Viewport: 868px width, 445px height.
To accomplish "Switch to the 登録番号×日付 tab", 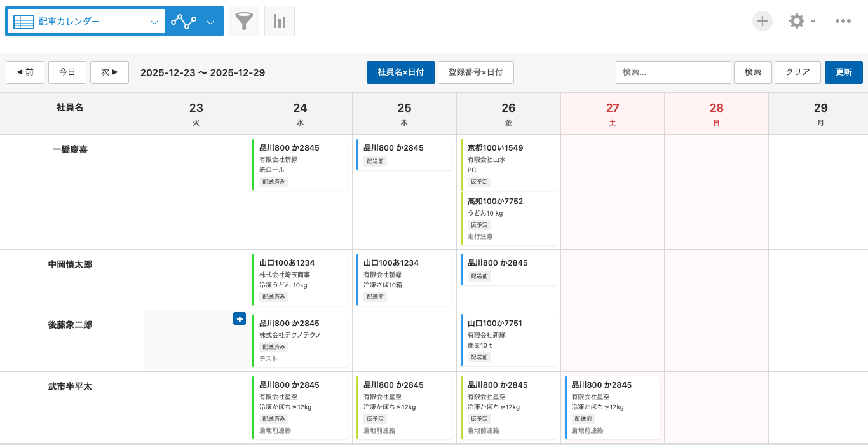I will coord(476,72).
